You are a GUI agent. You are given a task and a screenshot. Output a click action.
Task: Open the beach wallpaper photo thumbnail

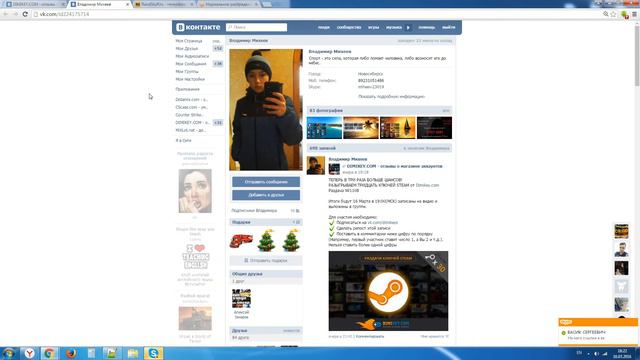(324, 128)
